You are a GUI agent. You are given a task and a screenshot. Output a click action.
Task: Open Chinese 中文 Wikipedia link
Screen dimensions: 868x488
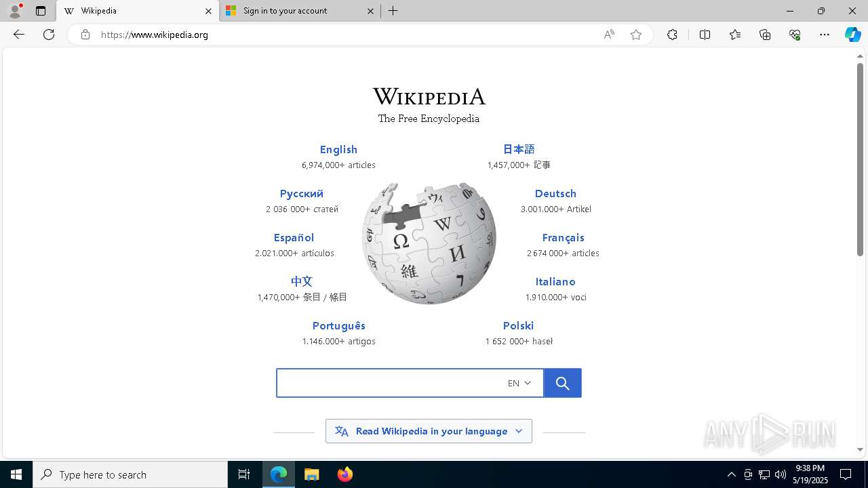tap(302, 281)
